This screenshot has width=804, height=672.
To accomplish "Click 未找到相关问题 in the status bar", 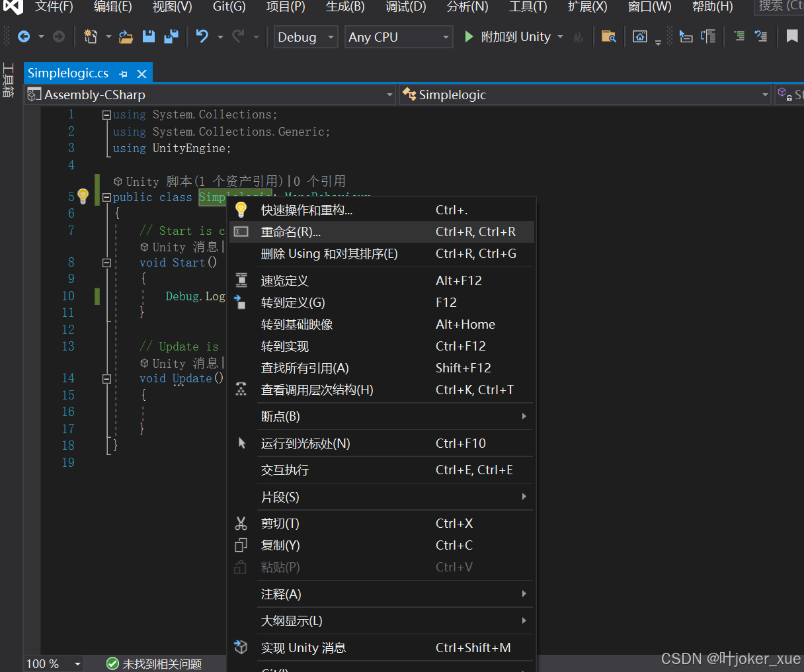I will [161, 663].
